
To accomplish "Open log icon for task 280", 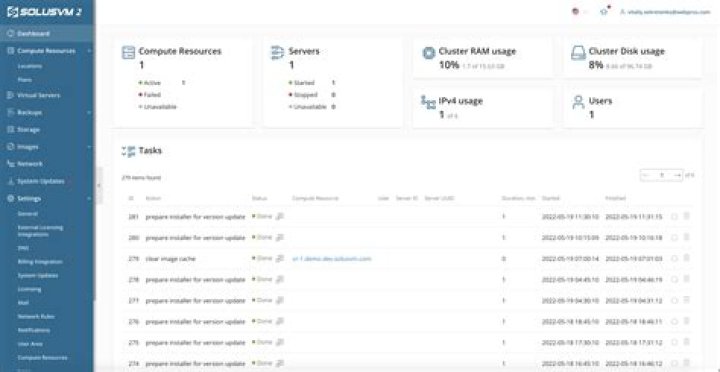I will 280,237.
